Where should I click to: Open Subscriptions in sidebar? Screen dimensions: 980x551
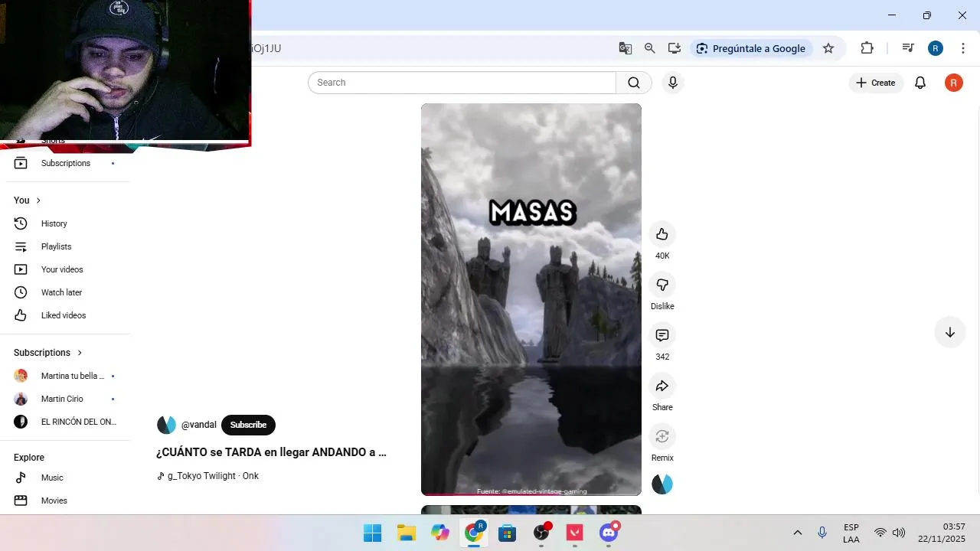[x=65, y=163]
